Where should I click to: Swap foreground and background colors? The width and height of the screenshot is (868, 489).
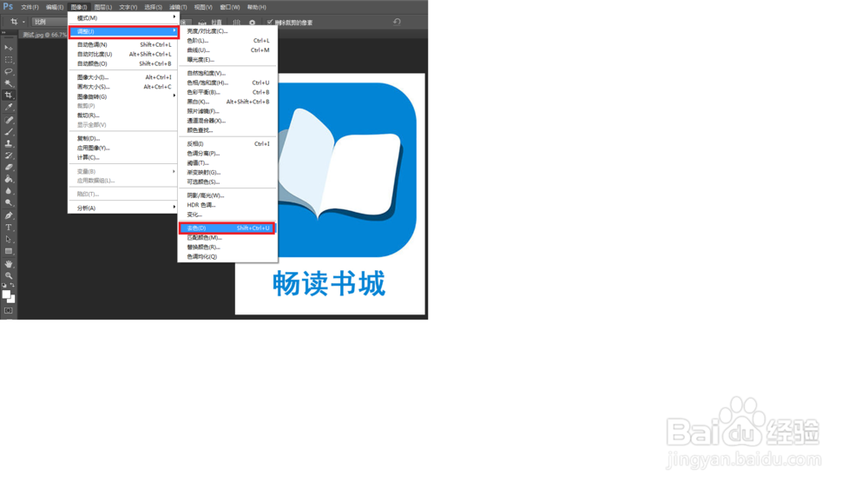coord(13,285)
